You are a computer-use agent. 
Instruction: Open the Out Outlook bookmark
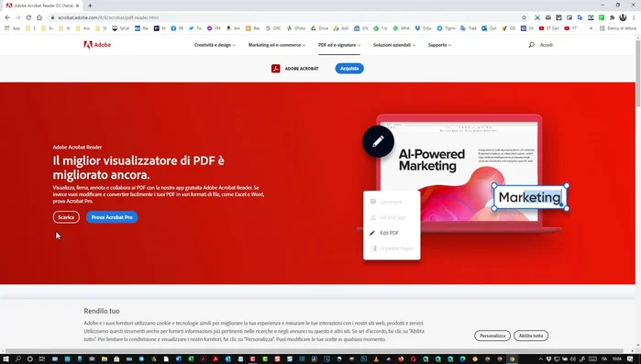[489, 28]
